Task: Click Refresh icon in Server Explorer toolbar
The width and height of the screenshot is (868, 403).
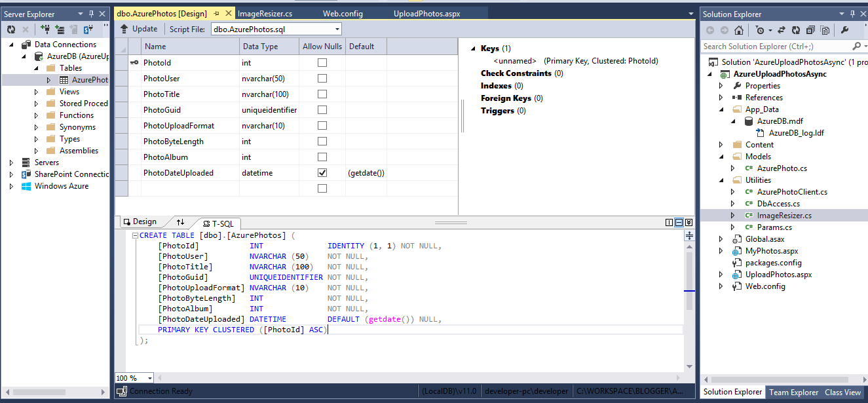Action: (11, 29)
